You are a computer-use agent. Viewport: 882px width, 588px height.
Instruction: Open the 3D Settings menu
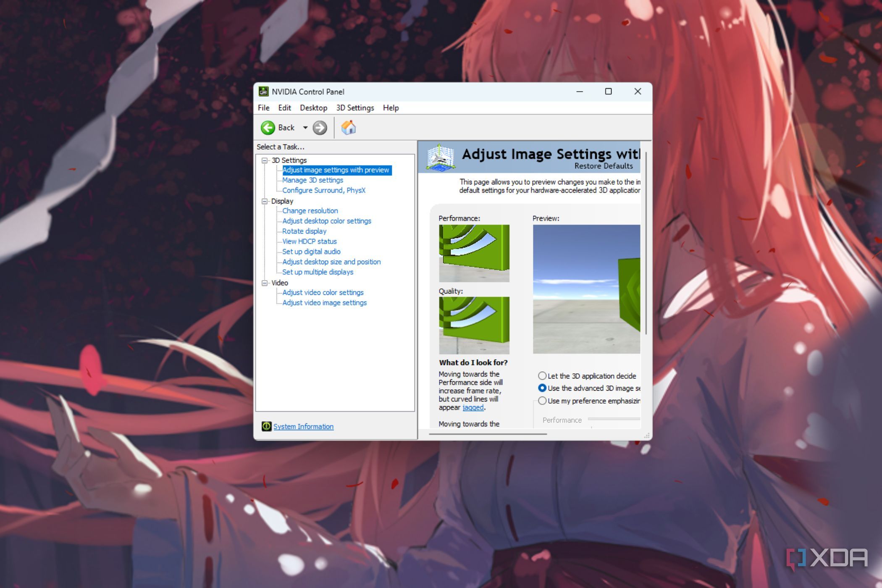click(x=355, y=108)
